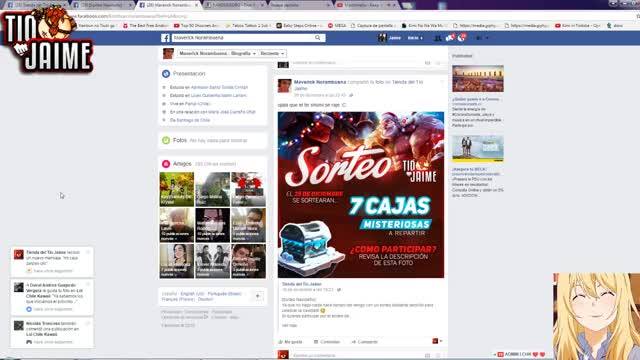
Task: Open the account menu arrow in header
Action: [487, 38]
